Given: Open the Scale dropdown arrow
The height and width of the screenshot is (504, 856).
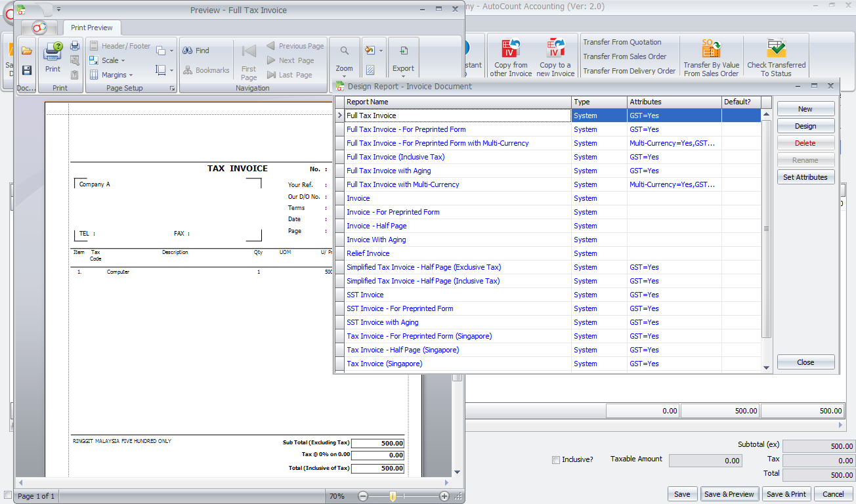Looking at the screenshot, I should pyautogui.click(x=123, y=61).
